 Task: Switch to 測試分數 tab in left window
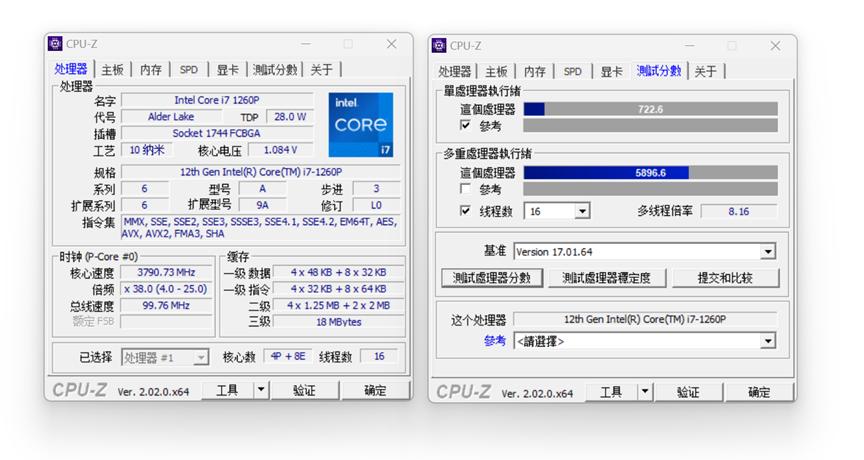(x=275, y=69)
